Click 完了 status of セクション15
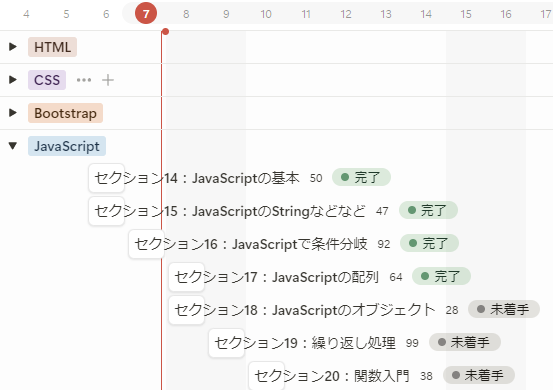This screenshot has height=390, width=553. (428, 210)
